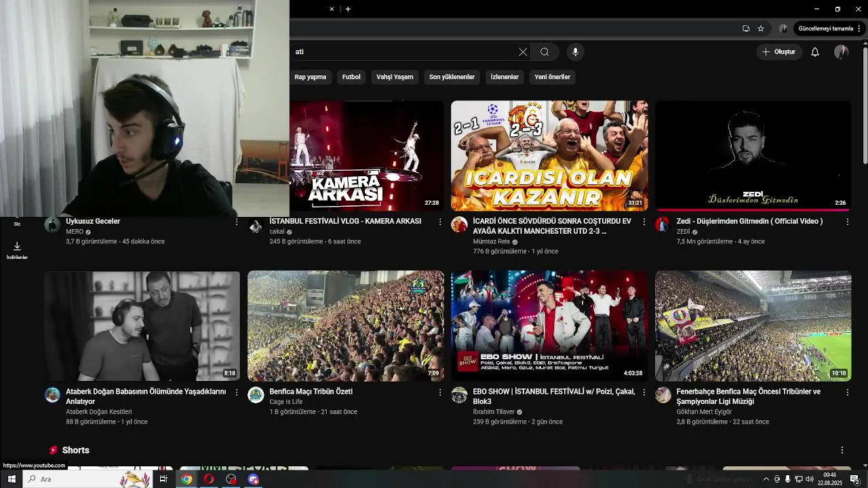The image size is (868, 488).
Task: Click the ZEDİ channel avatar
Action: [x=663, y=224]
